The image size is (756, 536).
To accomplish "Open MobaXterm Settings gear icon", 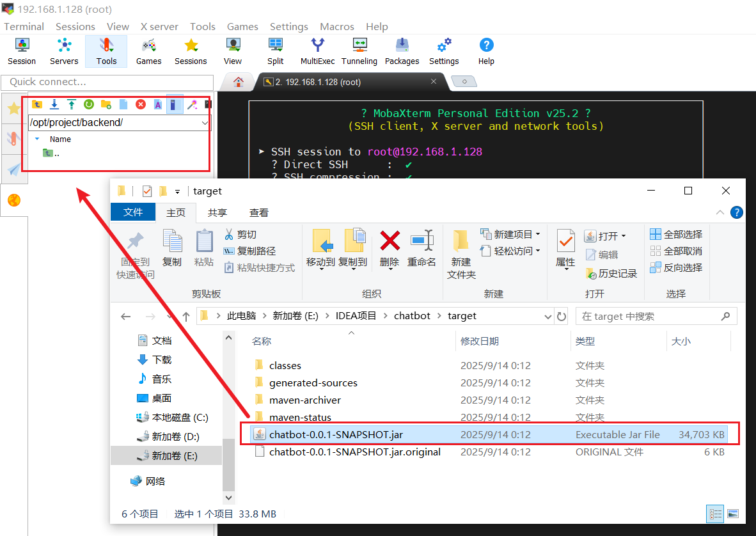I will pyautogui.click(x=444, y=52).
